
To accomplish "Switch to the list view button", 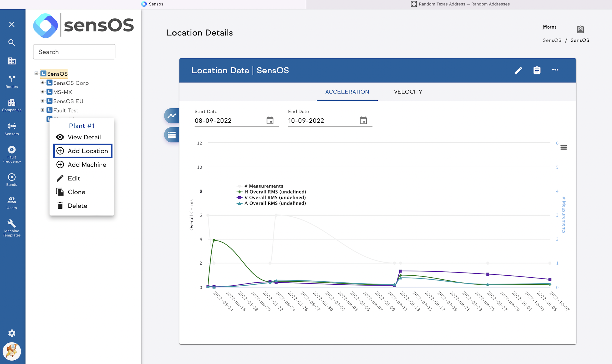I will [x=172, y=135].
